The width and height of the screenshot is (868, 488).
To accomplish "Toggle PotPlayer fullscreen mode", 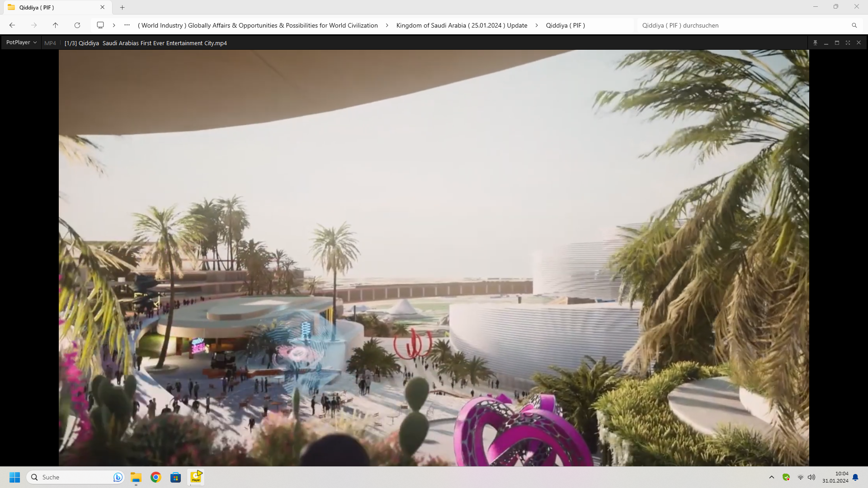I will (848, 42).
